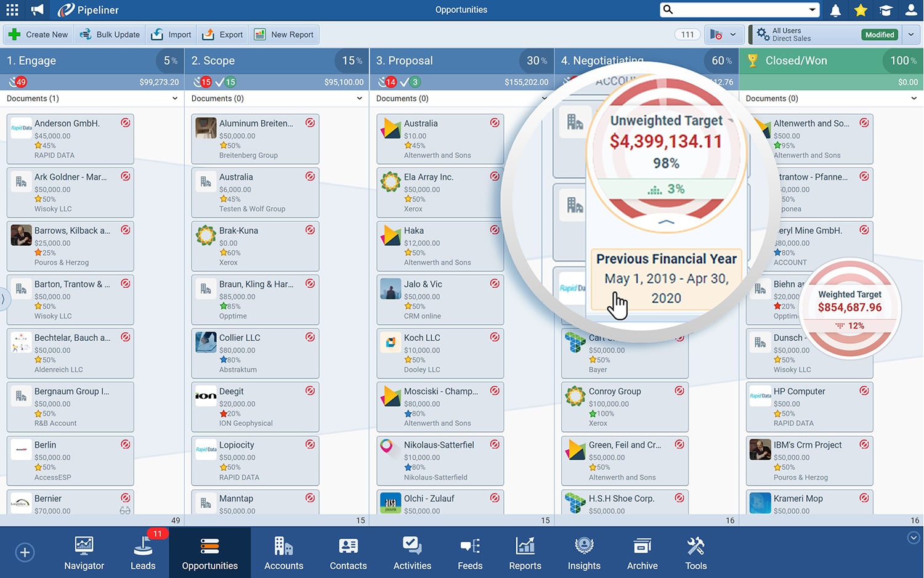The image size is (924, 578).
Task: Toggle the overdue icon on Anderson GmbH. card
Action: click(x=126, y=123)
